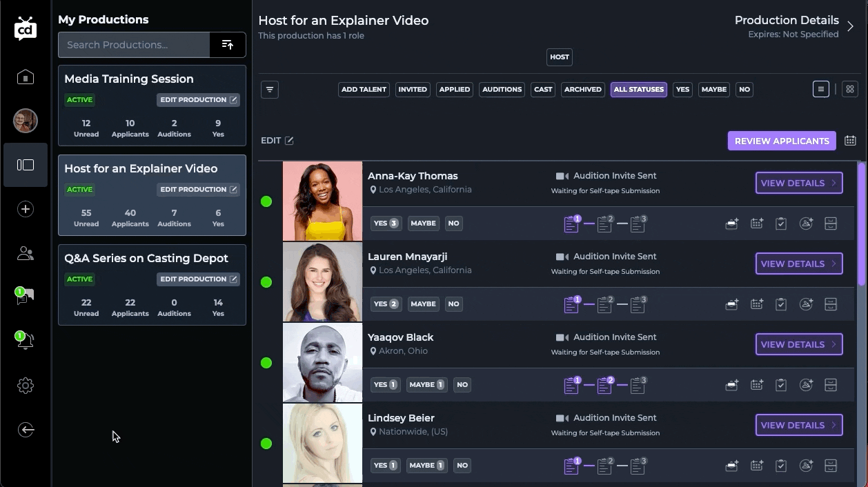The height and width of the screenshot is (487, 868).
Task: Open Anna-Kay Thomas's headshot thumbnail
Action: click(x=322, y=201)
